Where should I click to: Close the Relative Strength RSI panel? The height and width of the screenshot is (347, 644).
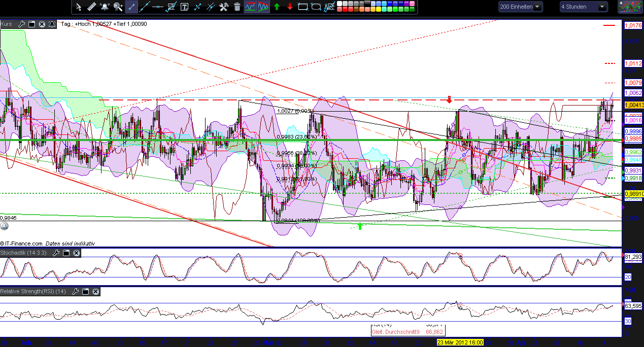(95, 291)
